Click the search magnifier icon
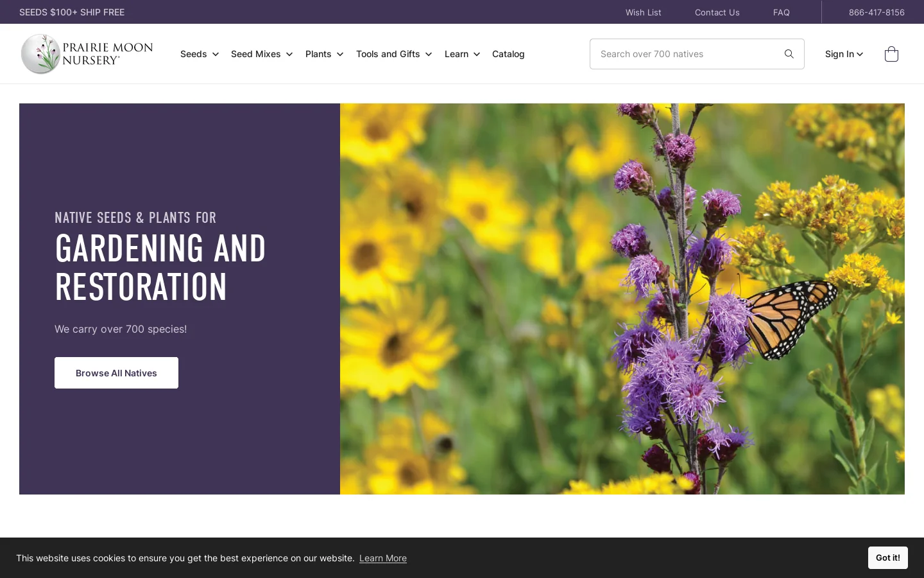 coord(789,54)
